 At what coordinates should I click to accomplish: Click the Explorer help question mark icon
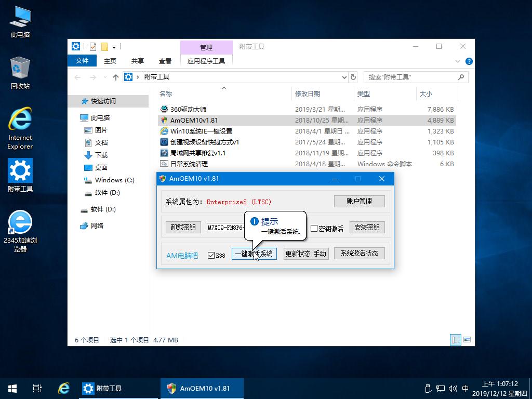tap(469, 61)
